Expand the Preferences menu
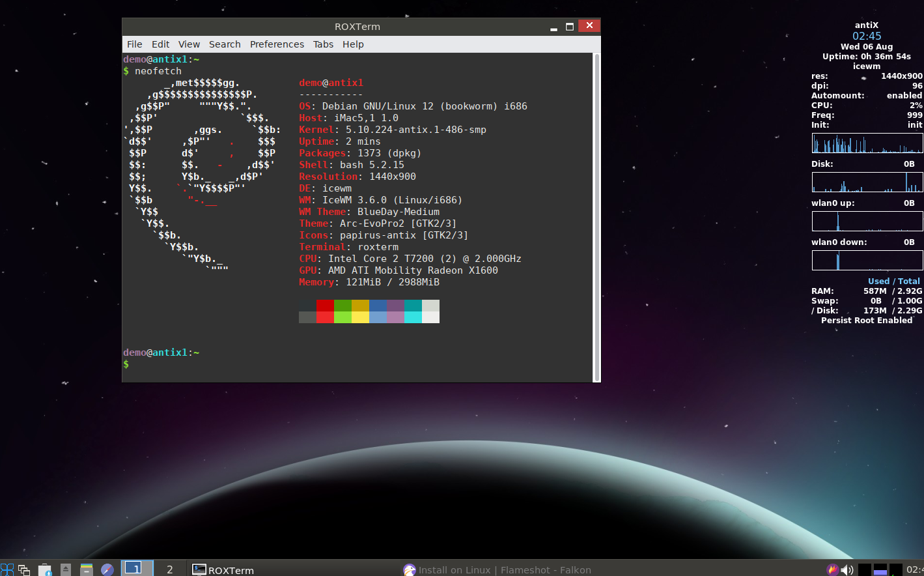The width and height of the screenshot is (924, 576). [277, 44]
